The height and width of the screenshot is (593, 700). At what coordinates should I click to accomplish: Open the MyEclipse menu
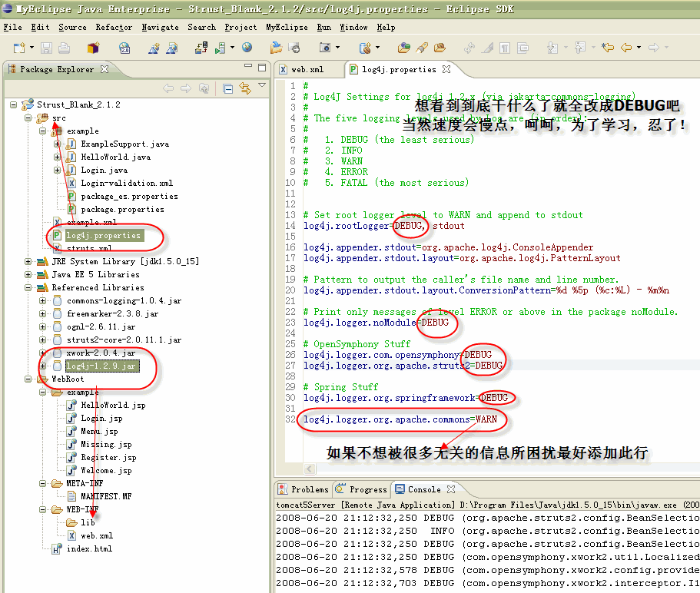pos(287,27)
